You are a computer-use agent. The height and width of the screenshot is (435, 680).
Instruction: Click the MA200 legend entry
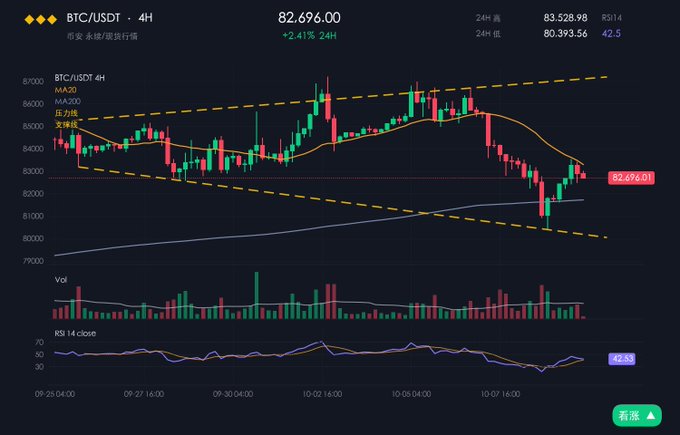67,101
